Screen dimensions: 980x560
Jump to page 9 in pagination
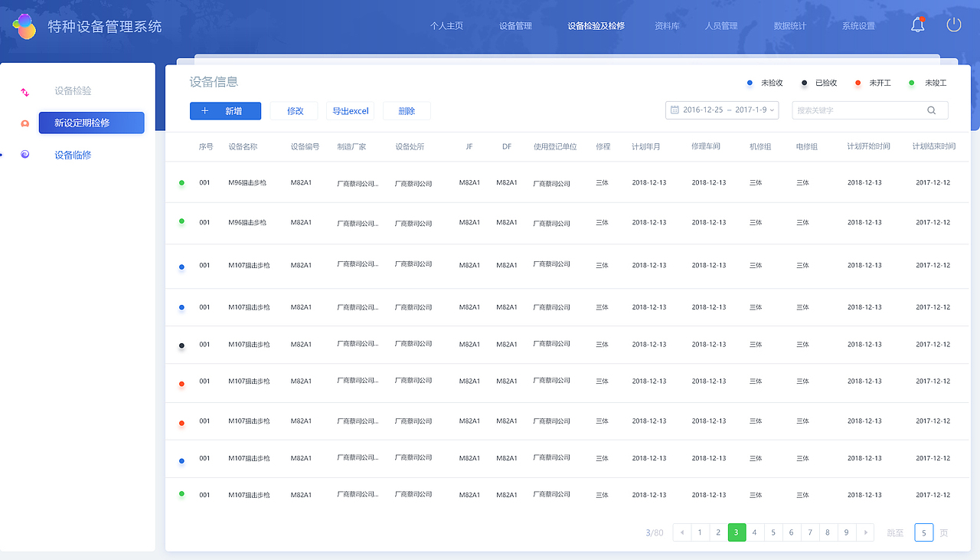point(846,532)
